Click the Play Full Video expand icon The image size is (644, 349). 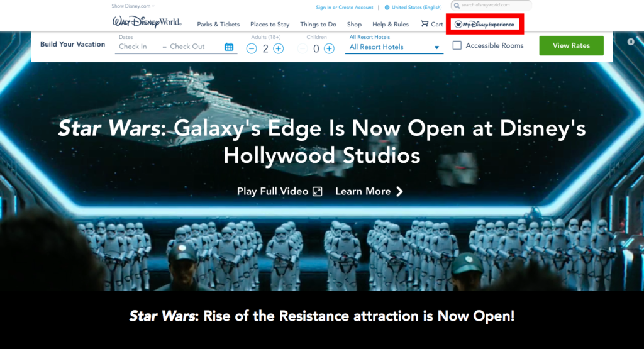tap(318, 192)
